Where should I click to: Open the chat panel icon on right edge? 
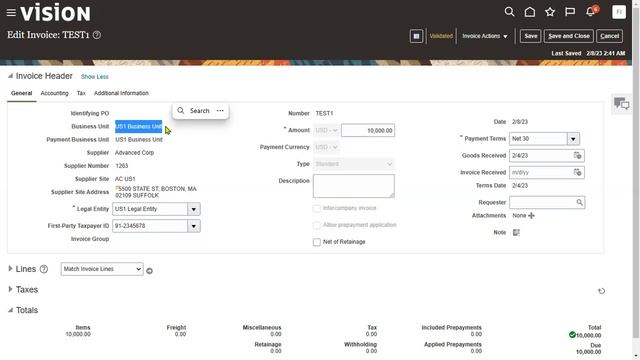[x=622, y=104]
